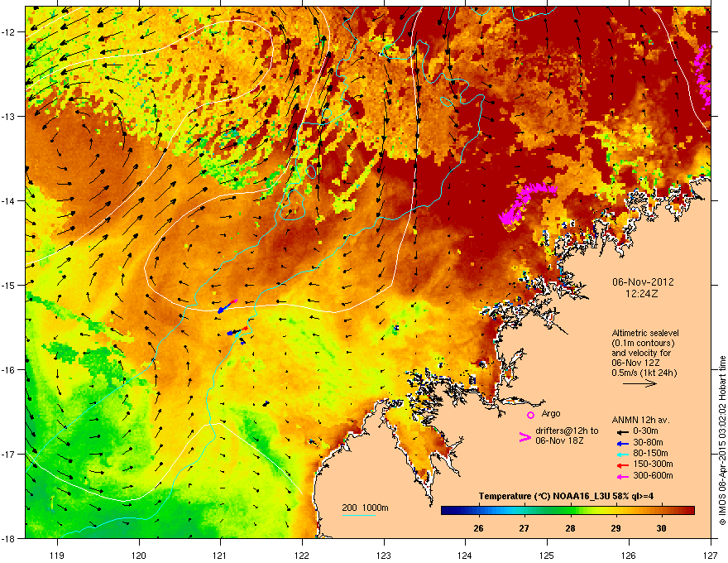
Task: Click the '0-30m' depth label
Action: 645,431
